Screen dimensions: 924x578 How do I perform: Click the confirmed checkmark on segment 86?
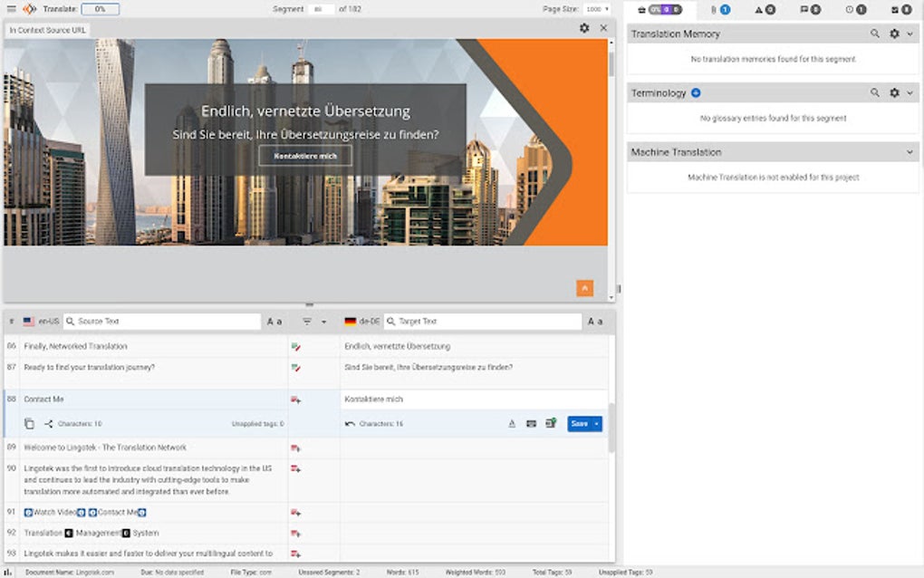point(294,345)
